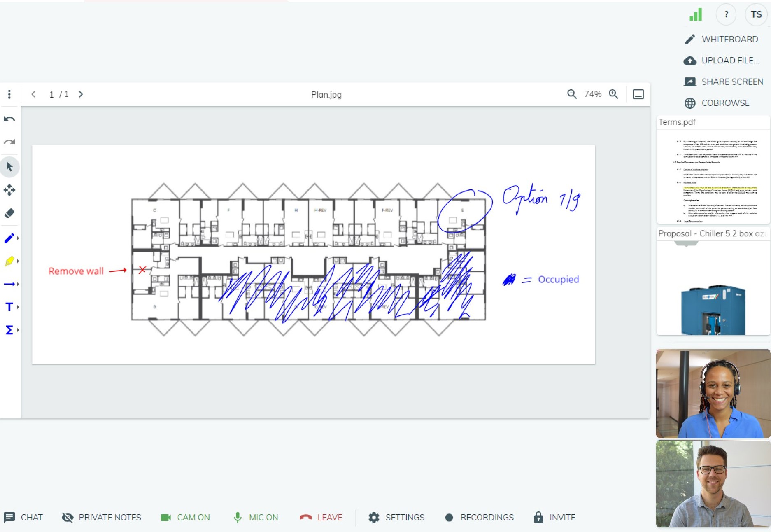Image resolution: width=771 pixels, height=532 pixels.
Task: Open the three-dot document options menu
Action: pos(9,94)
